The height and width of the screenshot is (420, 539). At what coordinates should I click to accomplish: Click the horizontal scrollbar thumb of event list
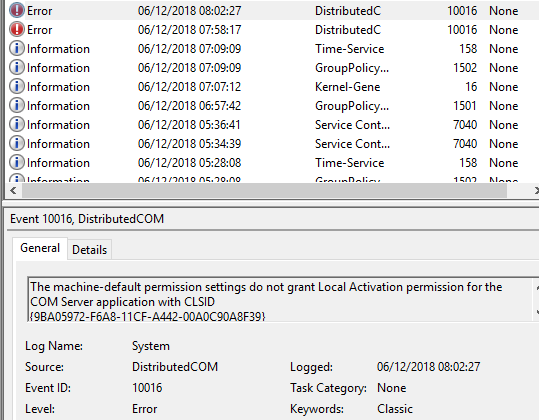coord(264,190)
